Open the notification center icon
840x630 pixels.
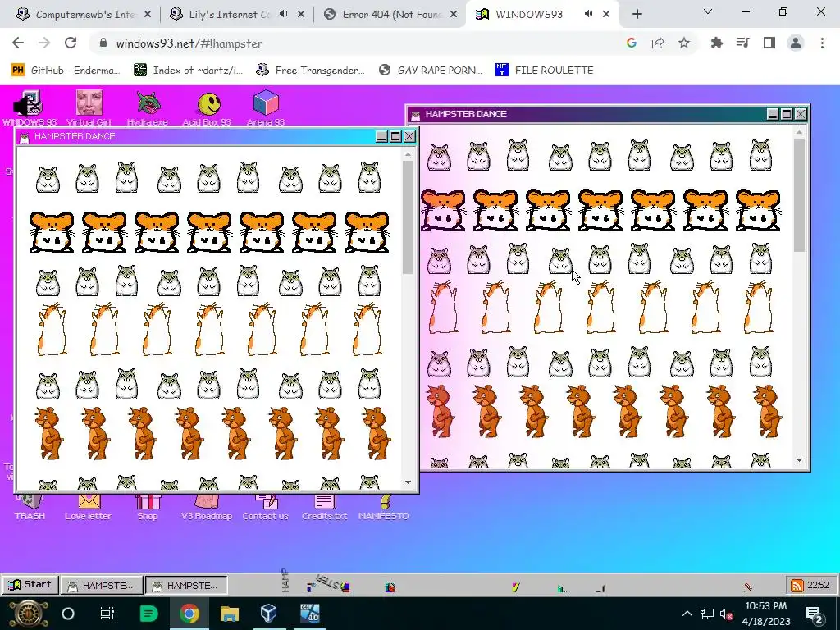click(x=815, y=614)
